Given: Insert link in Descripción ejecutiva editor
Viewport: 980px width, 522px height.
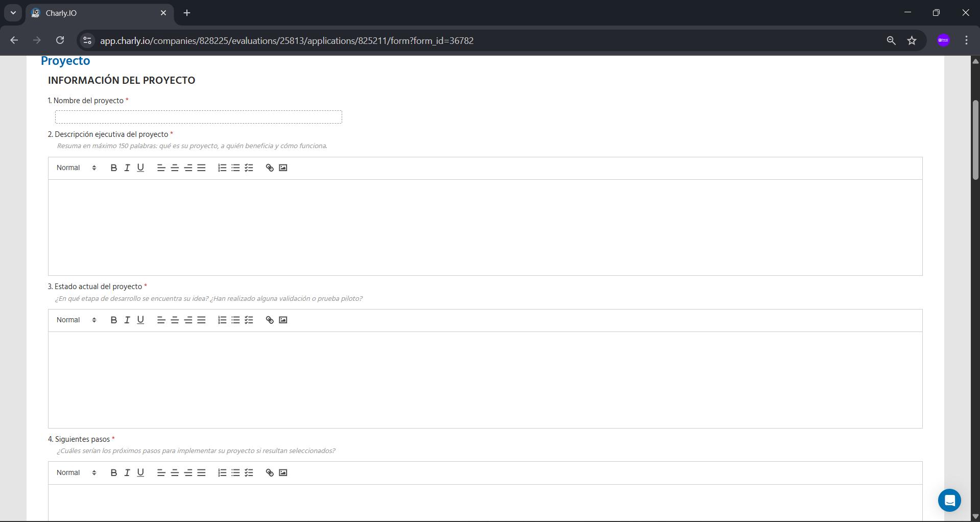Looking at the screenshot, I should 270,168.
